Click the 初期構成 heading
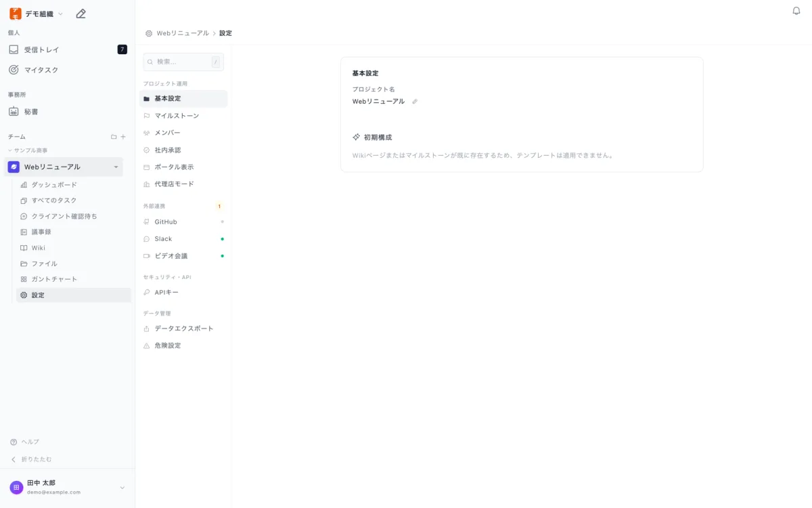812x508 pixels. point(378,137)
